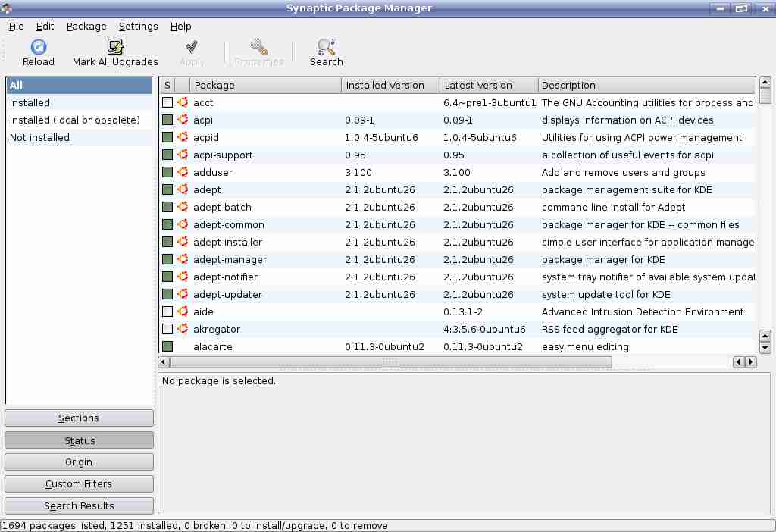Screen dimensions: 776x532
Task: Toggle the status checkbox for adept-updater
Action: [x=167, y=294]
